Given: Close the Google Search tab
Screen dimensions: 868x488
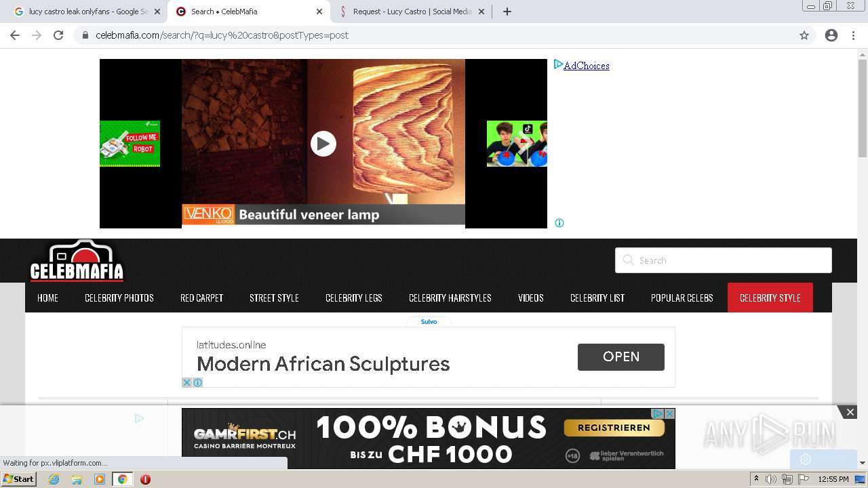Looking at the screenshot, I should pos(157,12).
